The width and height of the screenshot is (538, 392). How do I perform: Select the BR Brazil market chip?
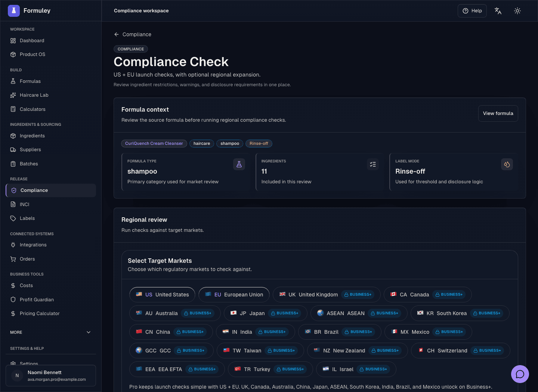340,332
